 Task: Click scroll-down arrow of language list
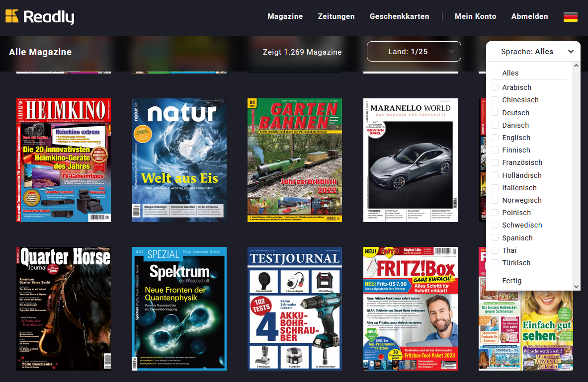point(577,287)
